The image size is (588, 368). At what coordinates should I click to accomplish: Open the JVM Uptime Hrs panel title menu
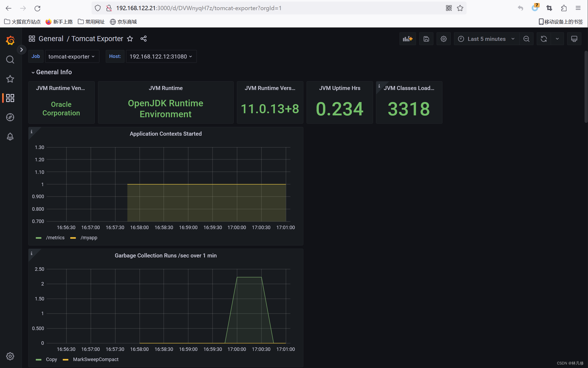(340, 88)
